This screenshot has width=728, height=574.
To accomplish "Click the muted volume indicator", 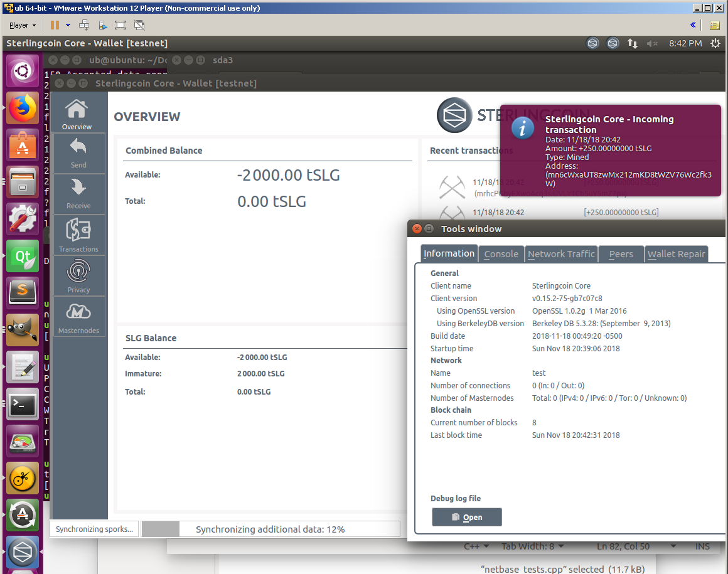I will pos(652,43).
